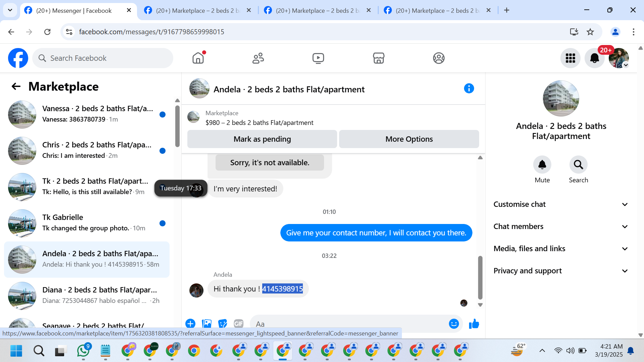Screen dimensions: 644x362
Task: Open the Chrome profile icon in the toolbar
Action: (615, 32)
